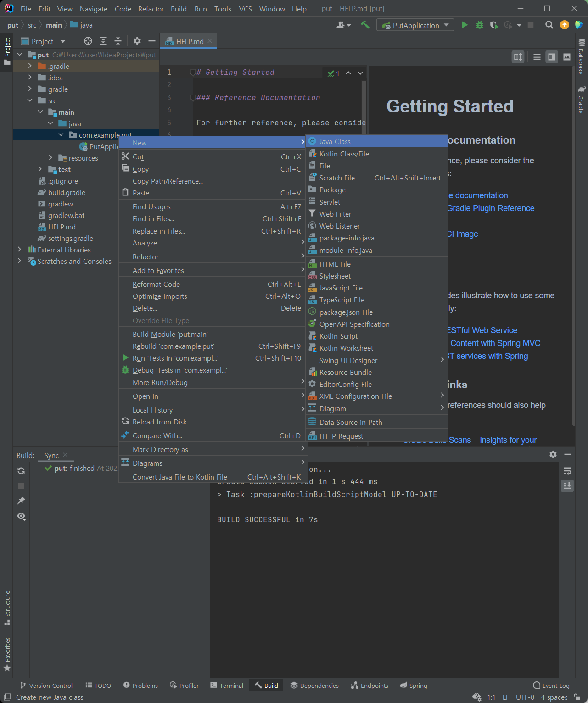The width and height of the screenshot is (588, 703).
Task: Expand the .idea folder
Action: pyautogui.click(x=30, y=78)
